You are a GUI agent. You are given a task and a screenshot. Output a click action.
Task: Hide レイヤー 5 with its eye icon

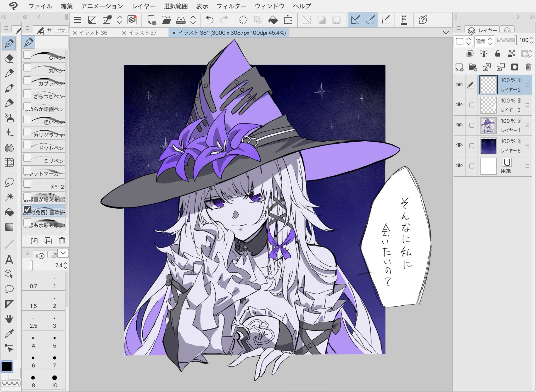pyautogui.click(x=459, y=145)
